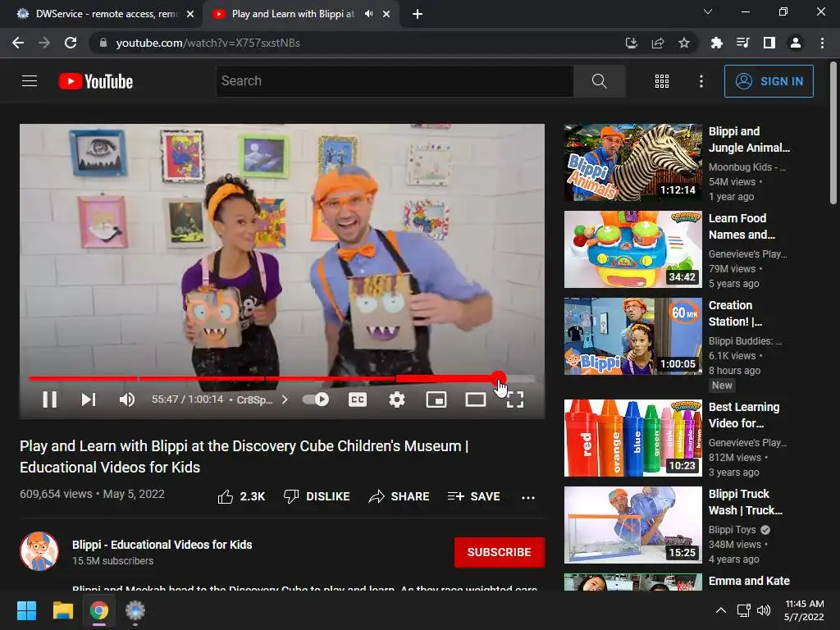Go to YouTube home via logo
The width and height of the screenshot is (840, 630).
[x=96, y=81]
